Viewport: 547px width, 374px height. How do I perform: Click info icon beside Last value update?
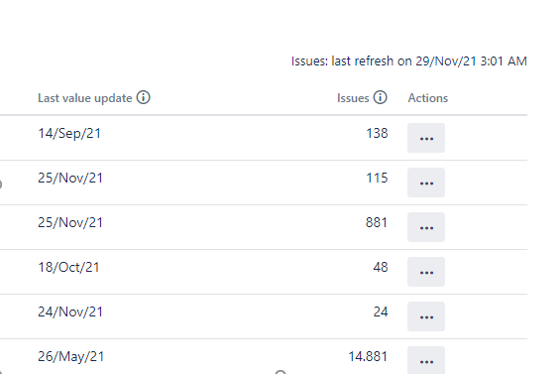pos(143,97)
